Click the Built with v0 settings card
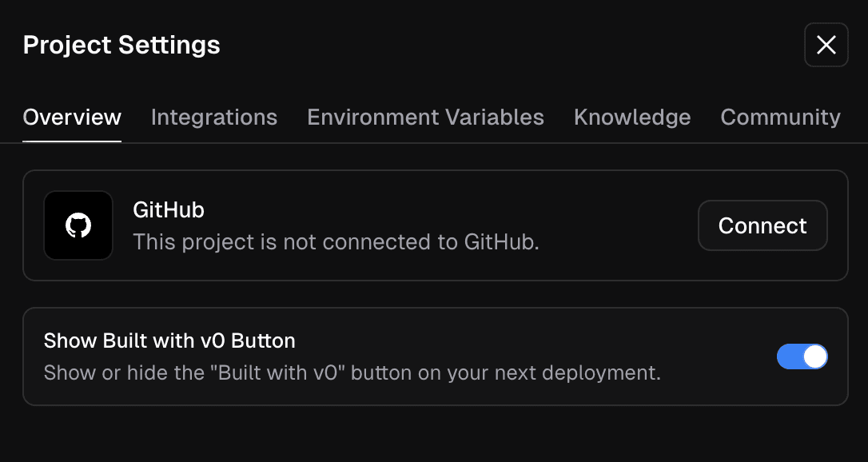The width and height of the screenshot is (868, 462). tap(434, 356)
